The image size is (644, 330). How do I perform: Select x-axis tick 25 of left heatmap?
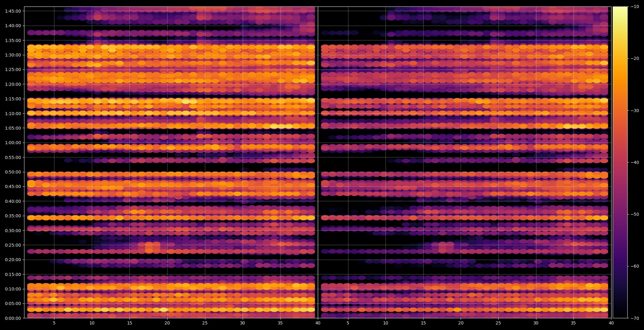pos(205,323)
